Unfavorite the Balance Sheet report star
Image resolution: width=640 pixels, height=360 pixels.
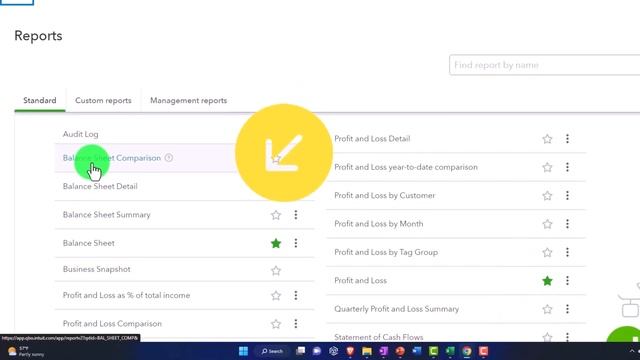276,243
